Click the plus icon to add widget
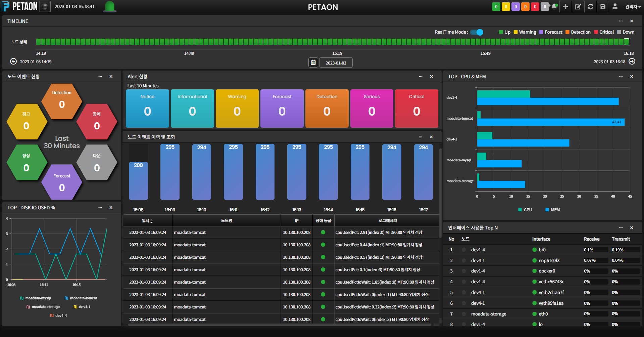Image resolution: width=644 pixels, height=337 pixels. 565,6
